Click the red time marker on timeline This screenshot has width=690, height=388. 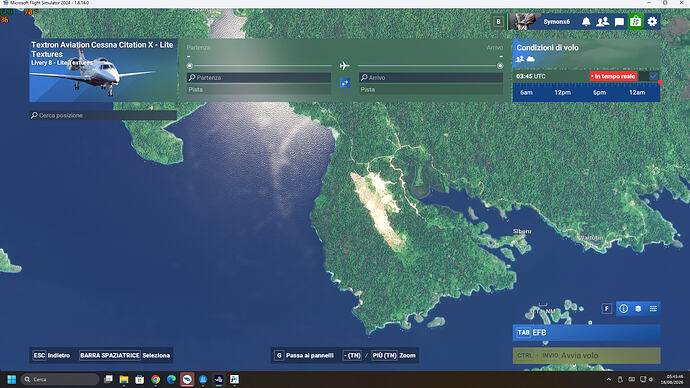[660, 83]
